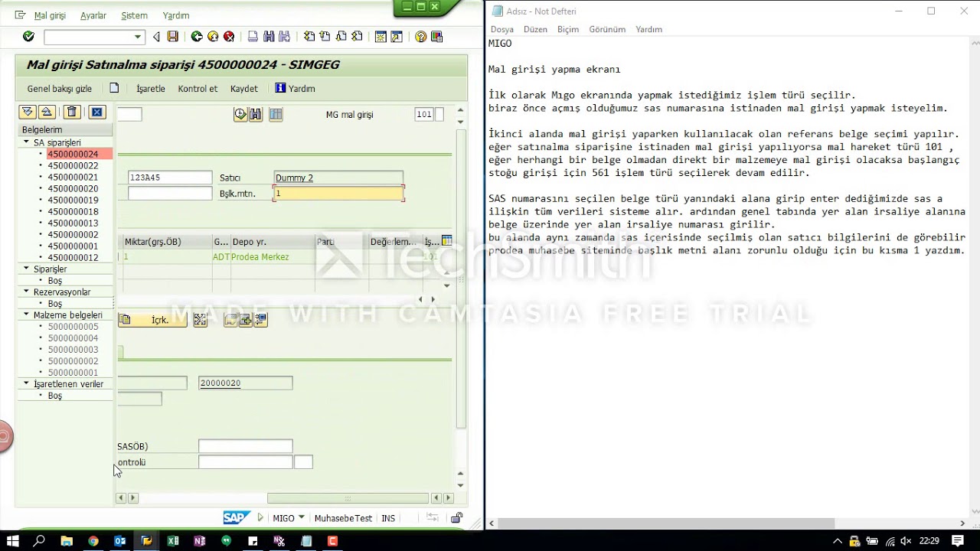Click the red Cancel icon
This screenshot has width=980, height=551.
(228, 37)
